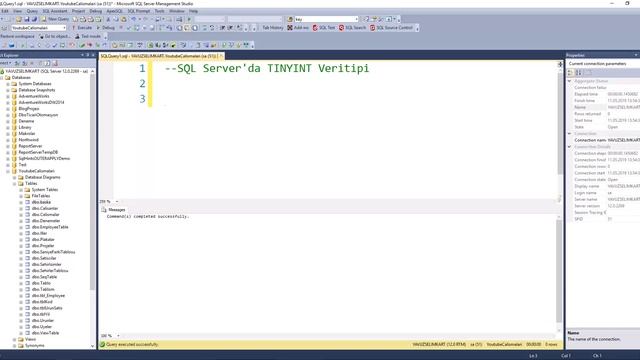Click the Pin icon on Object Explorer header
The height and width of the screenshot is (360, 640).
pyautogui.click(x=87, y=55)
